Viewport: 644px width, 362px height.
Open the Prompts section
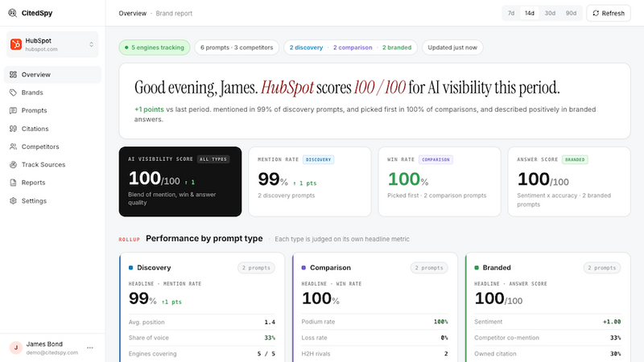pos(52,110)
